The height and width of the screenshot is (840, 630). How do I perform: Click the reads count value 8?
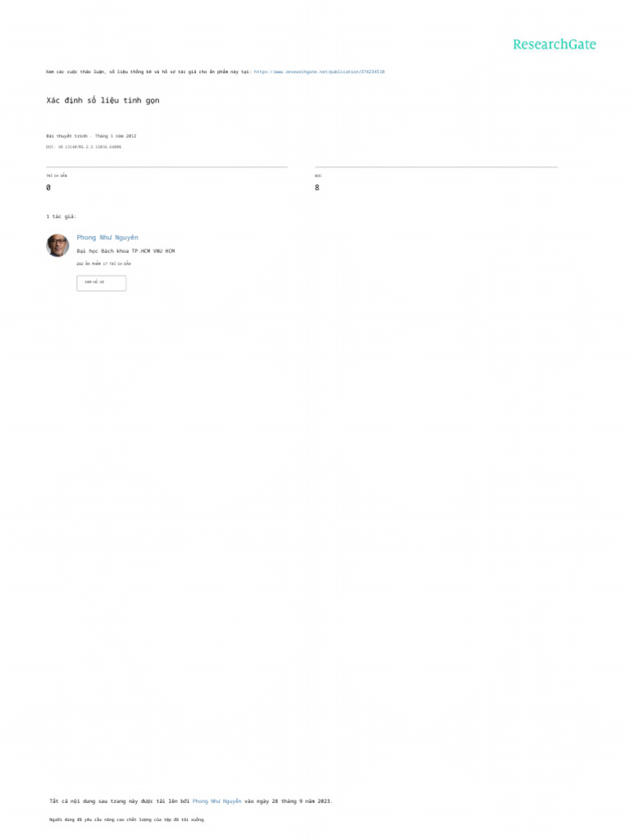317,188
